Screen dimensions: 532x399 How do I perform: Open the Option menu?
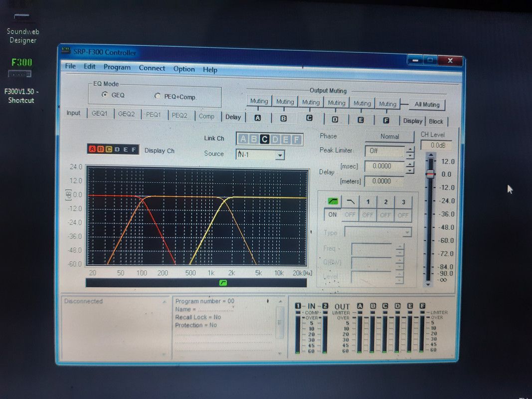184,69
